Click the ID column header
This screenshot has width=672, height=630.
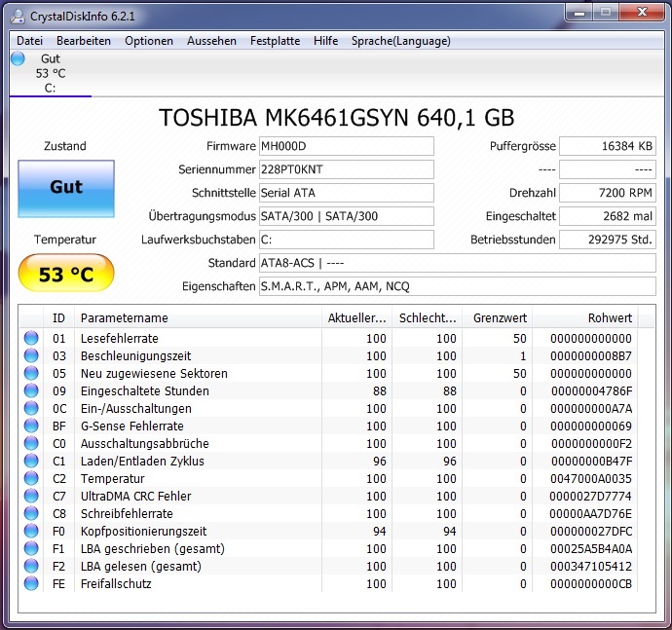58,318
